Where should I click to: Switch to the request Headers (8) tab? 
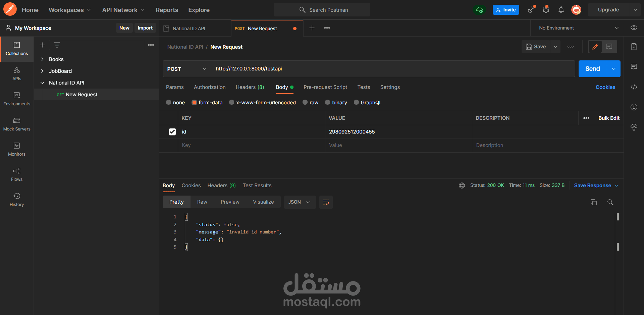[x=250, y=87]
